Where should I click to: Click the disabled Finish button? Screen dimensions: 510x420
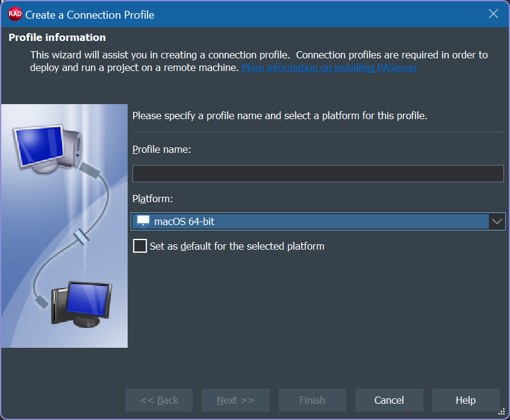[313, 400]
